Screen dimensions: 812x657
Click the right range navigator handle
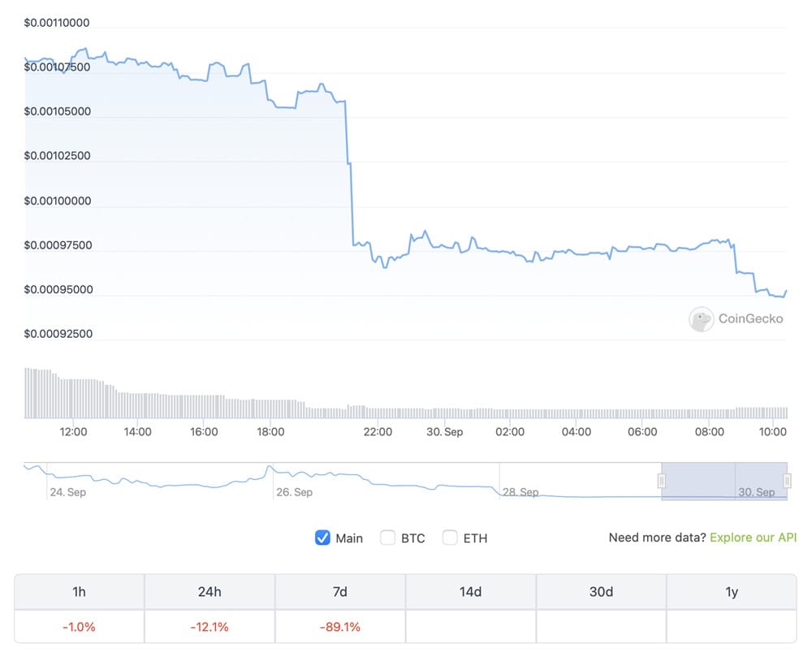[787, 482]
